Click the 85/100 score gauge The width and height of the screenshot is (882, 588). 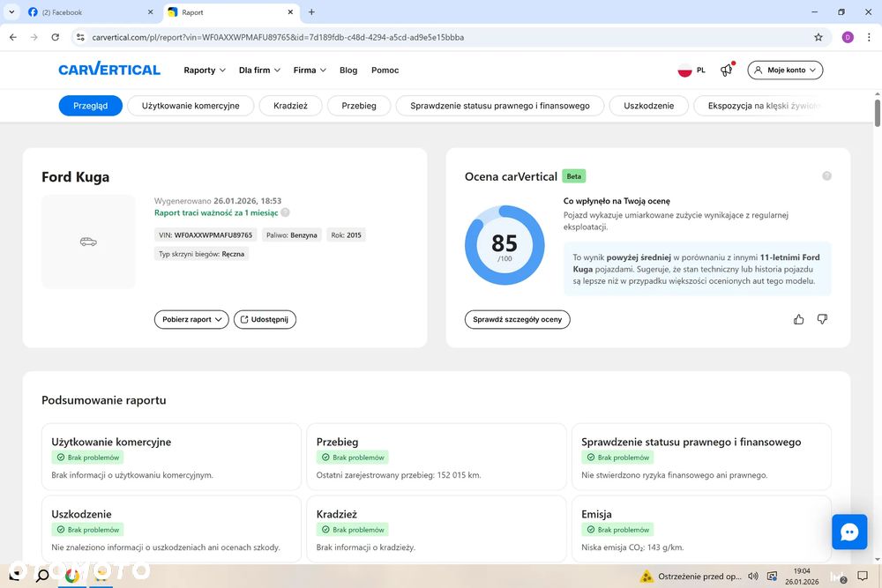coord(505,245)
